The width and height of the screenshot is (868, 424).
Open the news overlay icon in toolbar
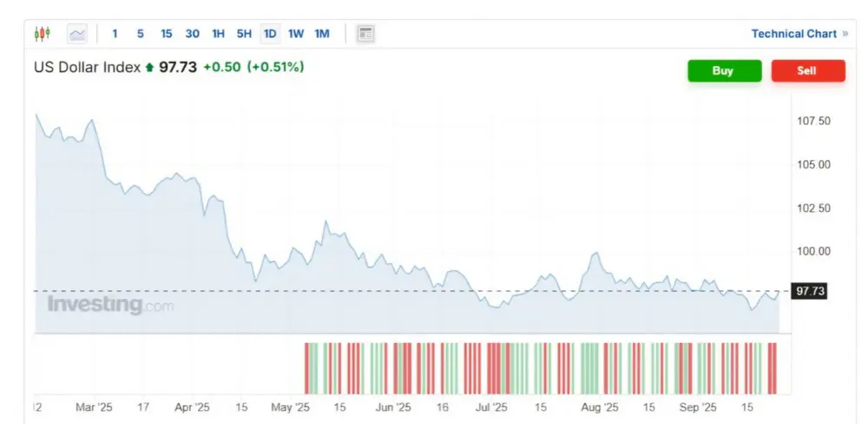tap(365, 34)
